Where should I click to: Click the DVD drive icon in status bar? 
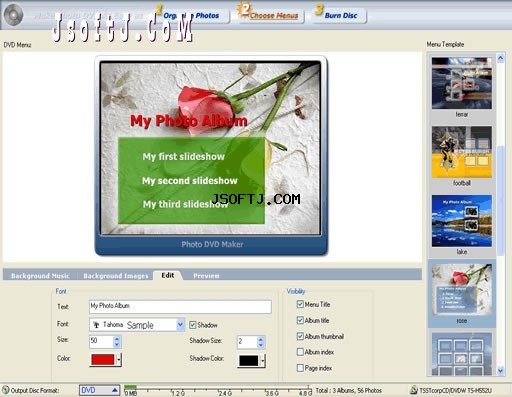(414, 390)
